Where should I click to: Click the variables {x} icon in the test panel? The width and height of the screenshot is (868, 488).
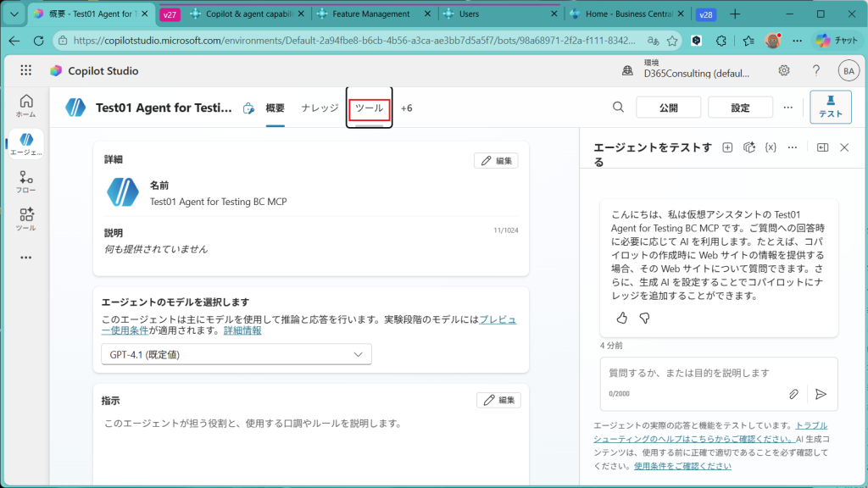[x=771, y=147]
